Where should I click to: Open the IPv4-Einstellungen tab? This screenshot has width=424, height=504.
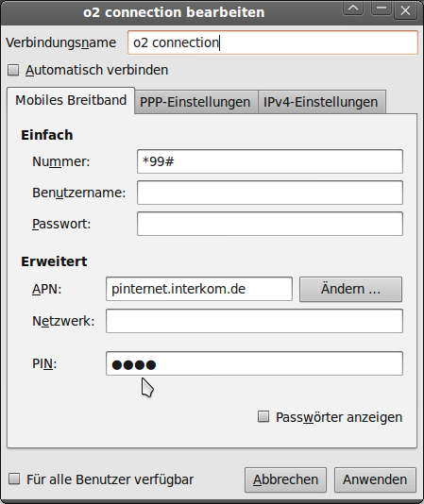[x=321, y=102]
